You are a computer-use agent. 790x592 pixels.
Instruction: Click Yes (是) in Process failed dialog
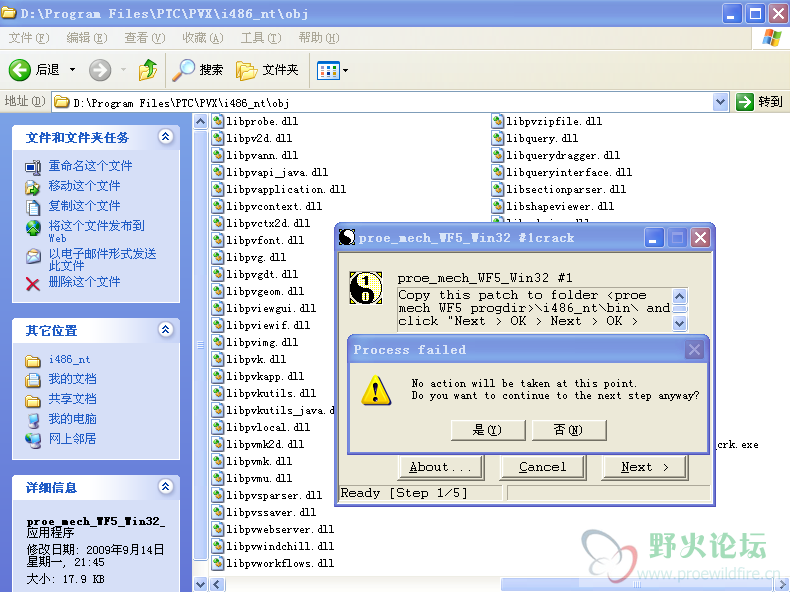[x=488, y=430]
